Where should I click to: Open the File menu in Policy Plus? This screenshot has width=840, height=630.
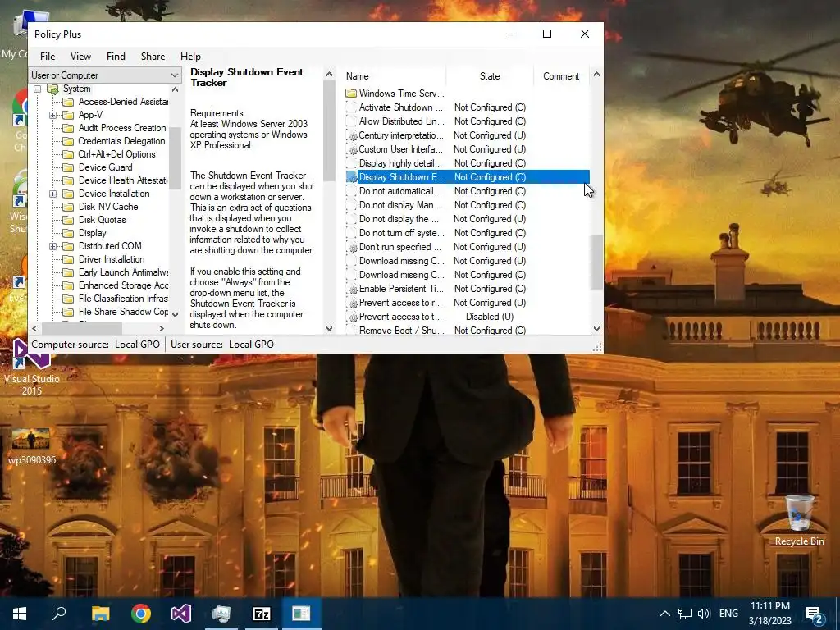coord(47,57)
